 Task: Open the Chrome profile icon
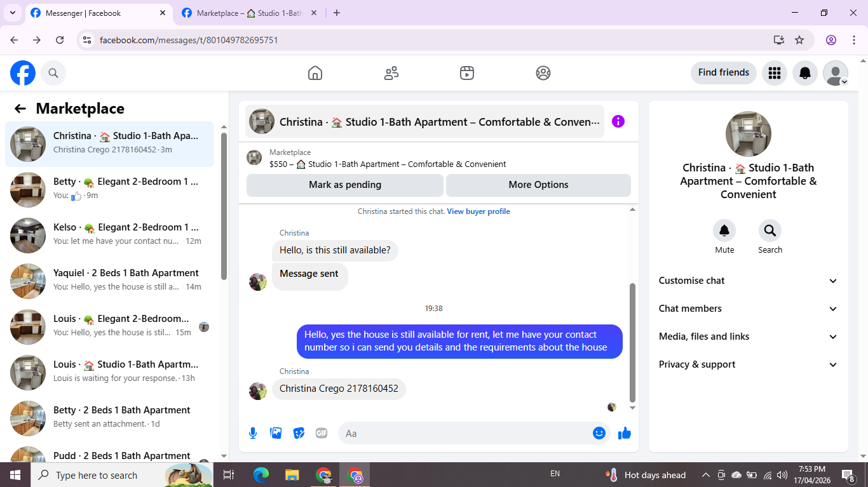click(831, 40)
